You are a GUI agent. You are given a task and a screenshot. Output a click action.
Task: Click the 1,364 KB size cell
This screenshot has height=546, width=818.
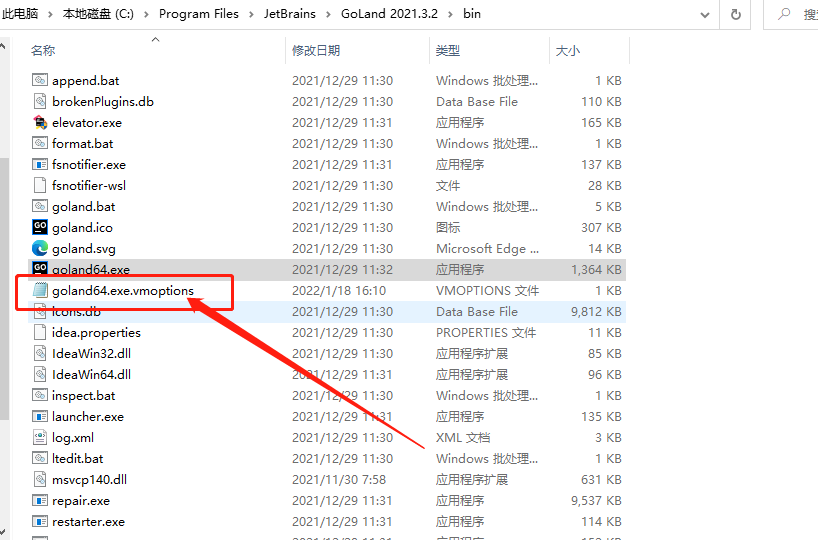point(596,270)
